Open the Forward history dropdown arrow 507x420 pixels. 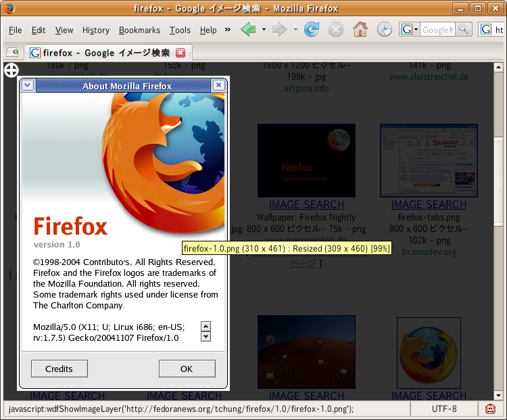click(x=295, y=30)
